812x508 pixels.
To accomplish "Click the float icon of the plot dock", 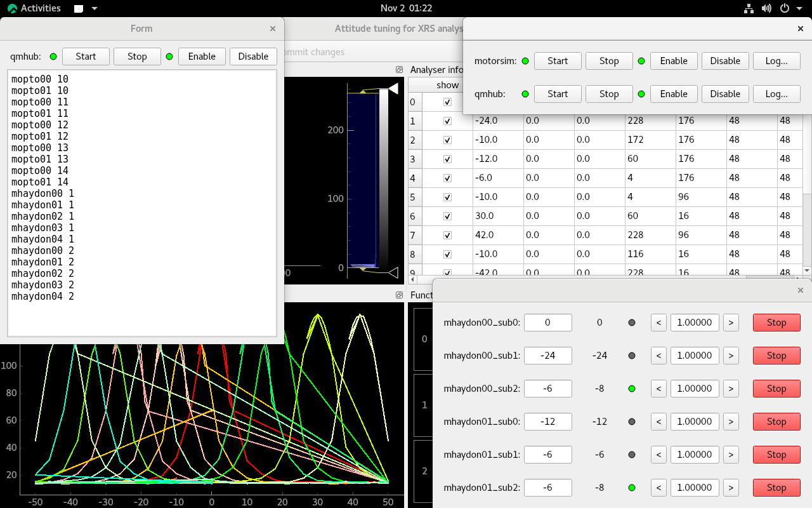I will pos(399,295).
